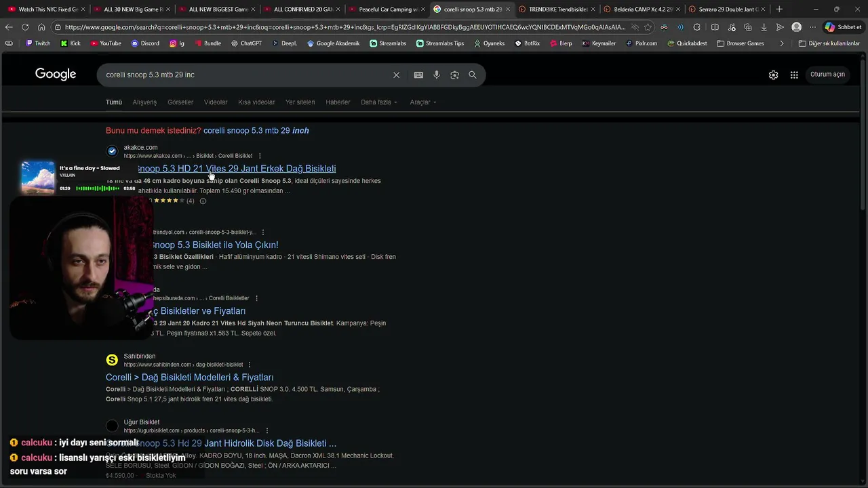This screenshot has height=488, width=868.
Task: Open the Discord bookmark
Action: pyautogui.click(x=145, y=43)
